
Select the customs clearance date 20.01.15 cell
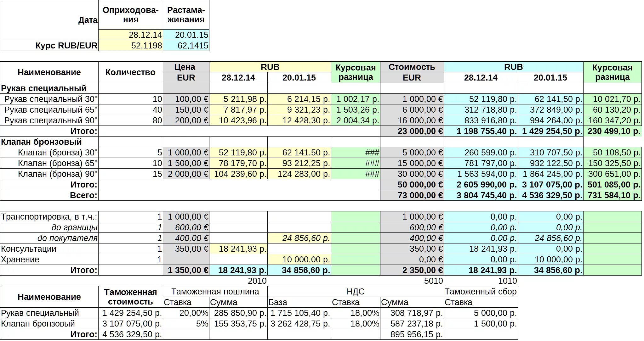pos(186,35)
